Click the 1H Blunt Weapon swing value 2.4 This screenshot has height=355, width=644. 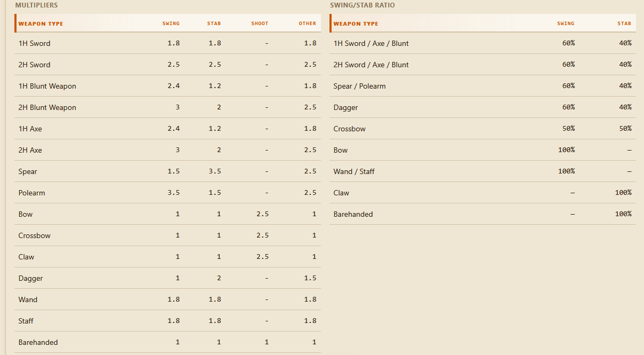click(173, 86)
